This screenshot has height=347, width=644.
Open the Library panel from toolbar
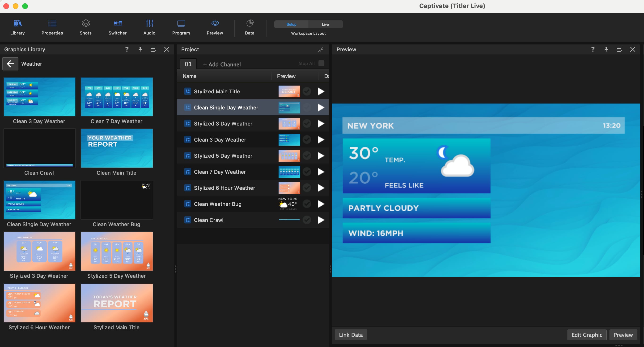point(17,27)
